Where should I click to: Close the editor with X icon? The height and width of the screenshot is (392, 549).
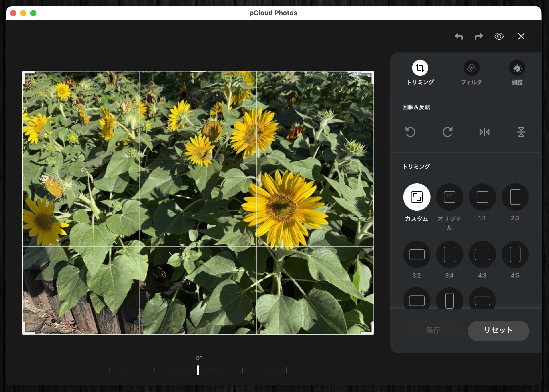tap(521, 36)
